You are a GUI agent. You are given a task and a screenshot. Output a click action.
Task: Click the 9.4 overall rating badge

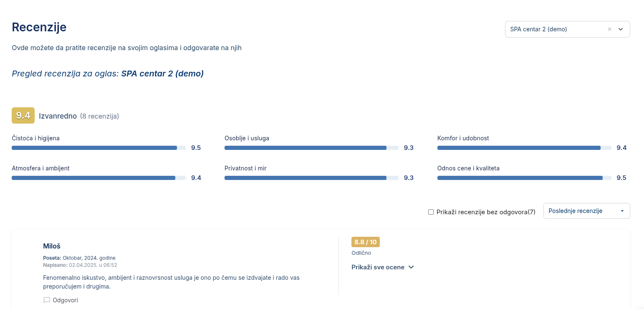pos(23,116)
